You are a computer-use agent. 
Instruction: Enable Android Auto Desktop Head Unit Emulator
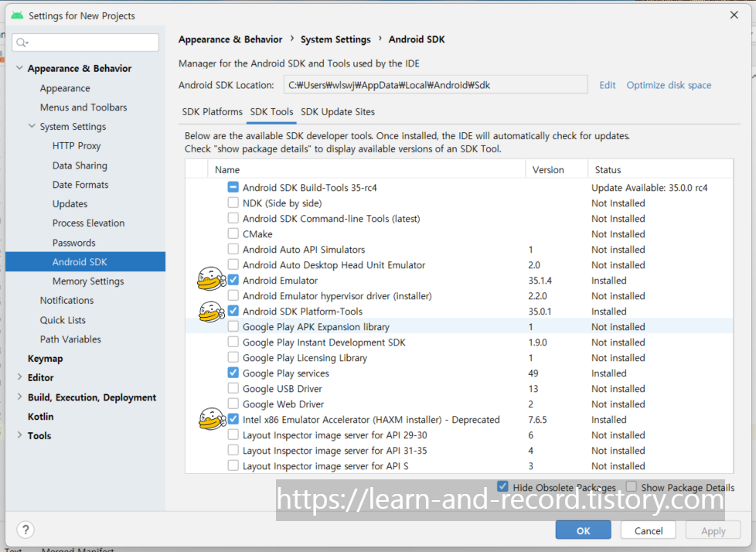pyautogui.click(x=233, y=264)
